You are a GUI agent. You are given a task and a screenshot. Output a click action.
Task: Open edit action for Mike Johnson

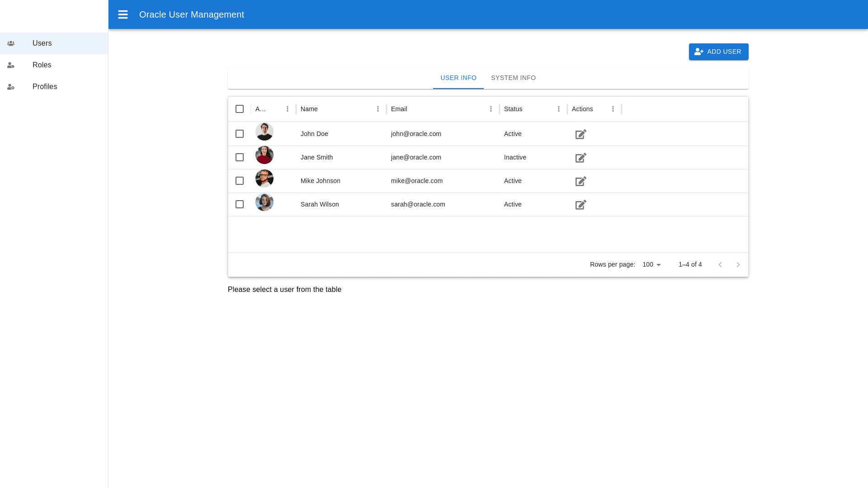[581, 181]
